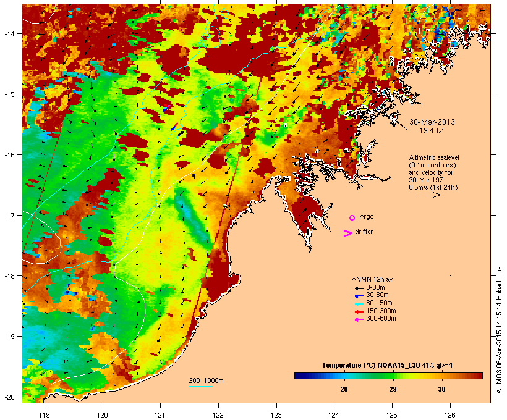Click latitude label -16

tap(9, 155)
